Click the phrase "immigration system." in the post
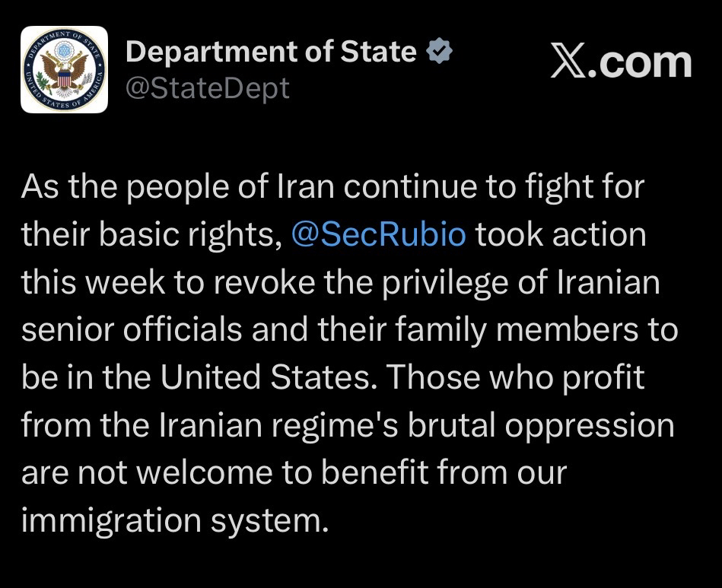The width and height of the screenshot is (722, 588). [174, 521]
